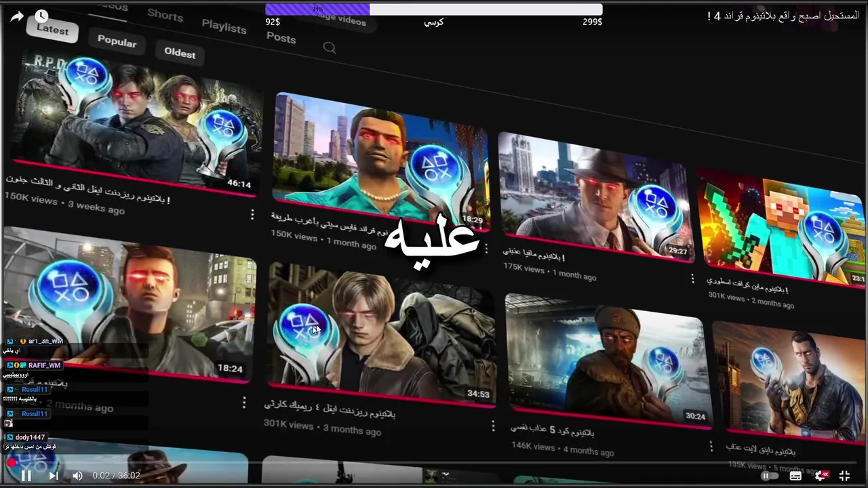Select the Popular filter chip

[x=117, y=41]
